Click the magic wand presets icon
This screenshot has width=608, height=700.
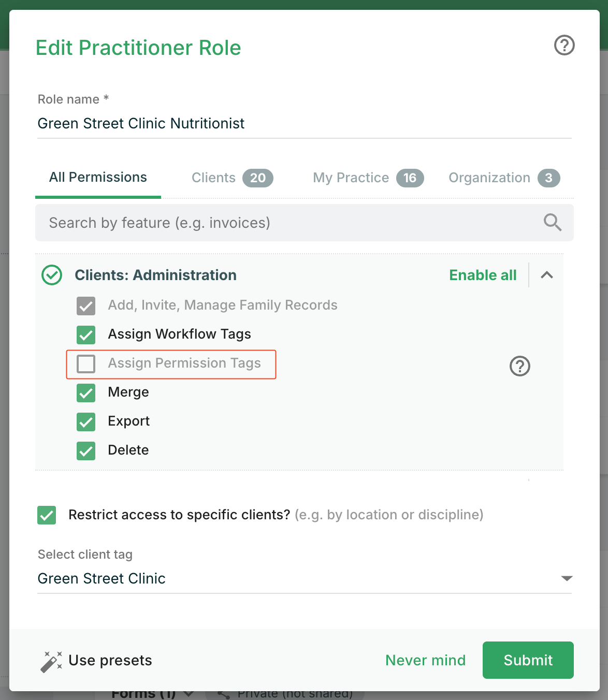pos(51,662)
